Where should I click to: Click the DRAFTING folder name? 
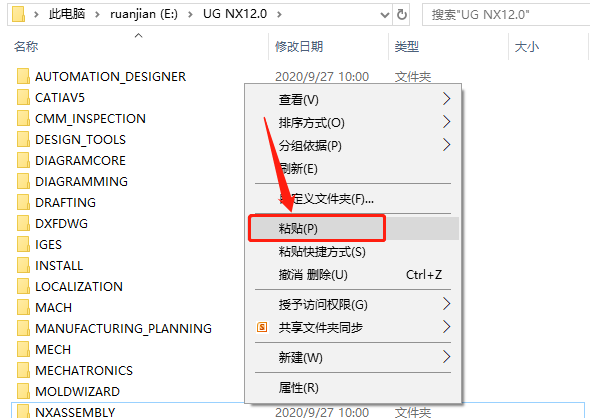tap(65, 202)
